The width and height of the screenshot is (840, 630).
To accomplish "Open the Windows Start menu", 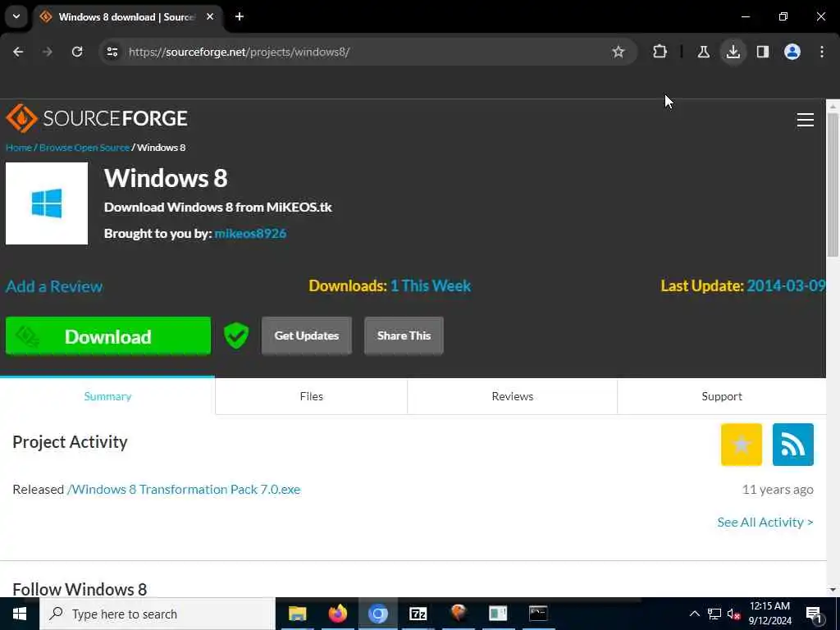I will coord(20,614).
